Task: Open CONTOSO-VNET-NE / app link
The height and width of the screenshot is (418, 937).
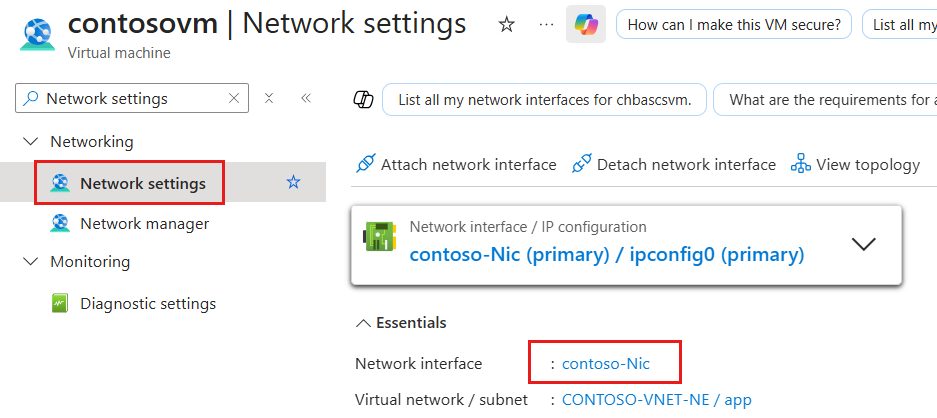Action: point(657,399)
